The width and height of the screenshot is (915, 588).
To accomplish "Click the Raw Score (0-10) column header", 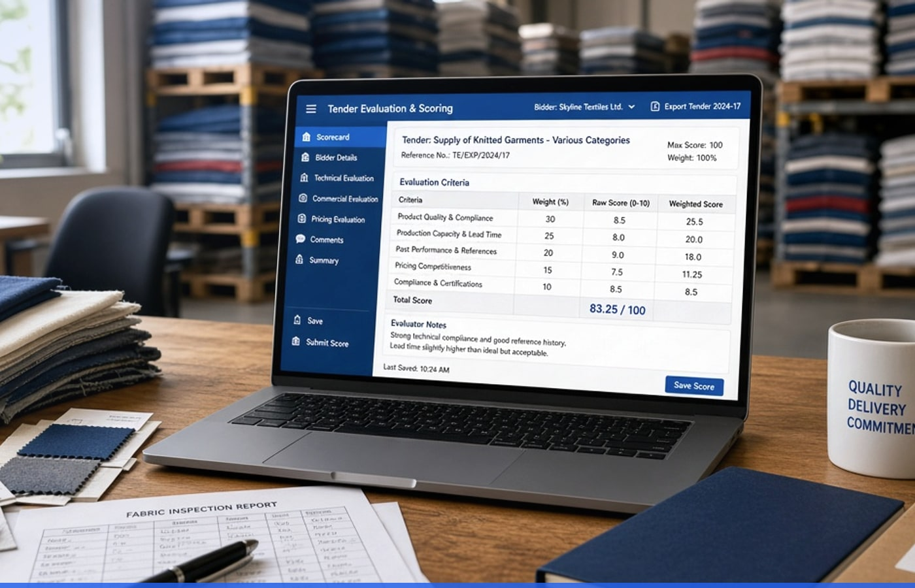I will pos(621,203).
